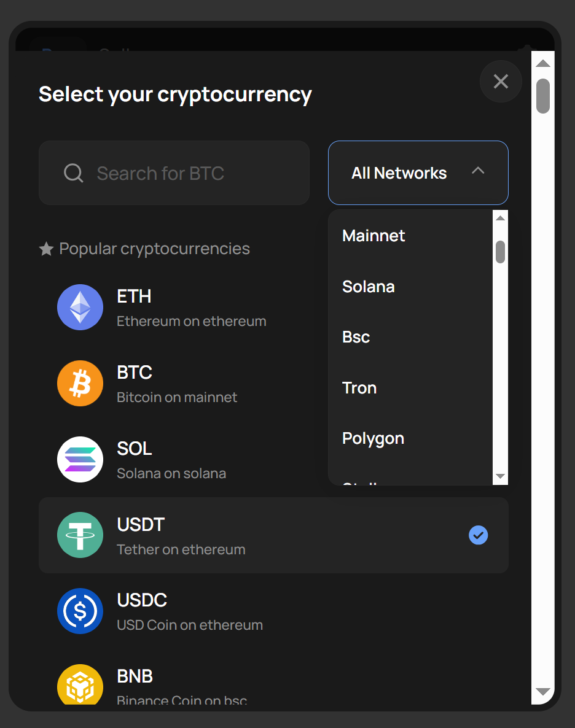Image resolution: width=575 pixels, height=728 pixels.
Task: Choose Polygon network option
Action: point(373,439)
